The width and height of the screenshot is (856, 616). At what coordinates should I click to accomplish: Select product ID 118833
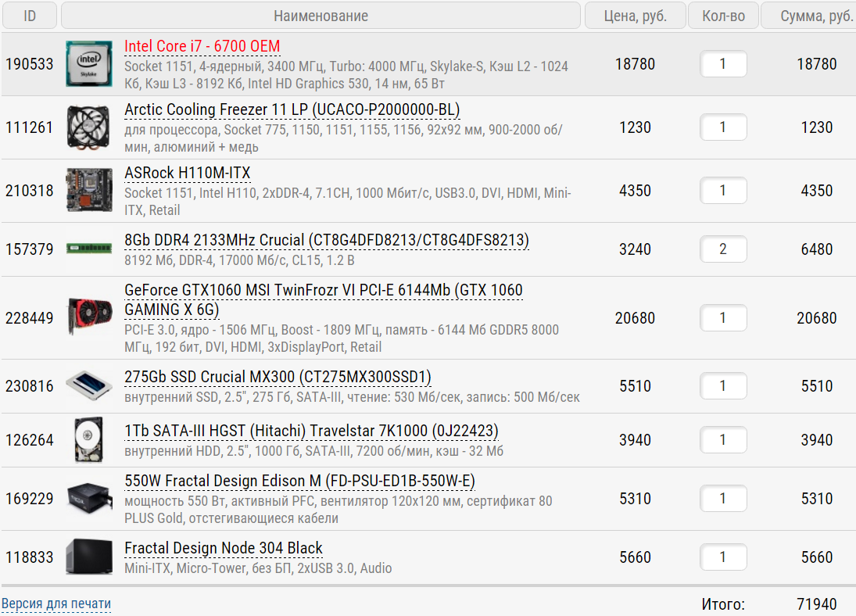pyautogui.click(x=30, y=557)
